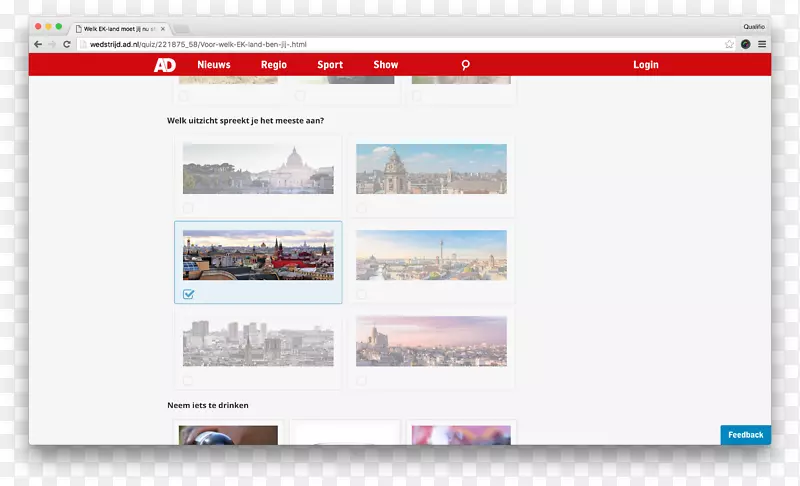Tick the checkbox under the domed basilica view
The image size is (800, 486).
[x=188, y=208]
